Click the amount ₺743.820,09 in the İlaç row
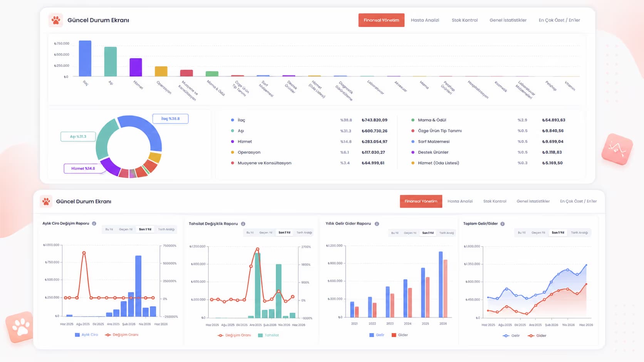 point(374,120)
